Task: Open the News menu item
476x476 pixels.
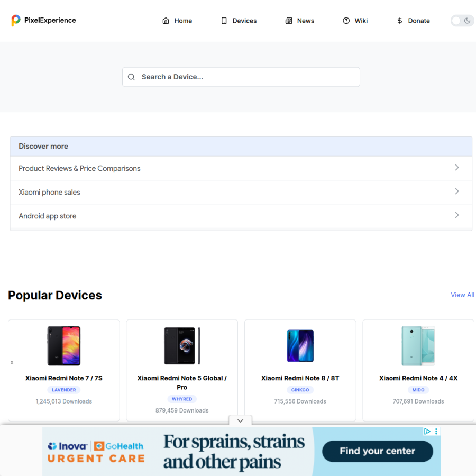Action: click(x=300, y=21)
